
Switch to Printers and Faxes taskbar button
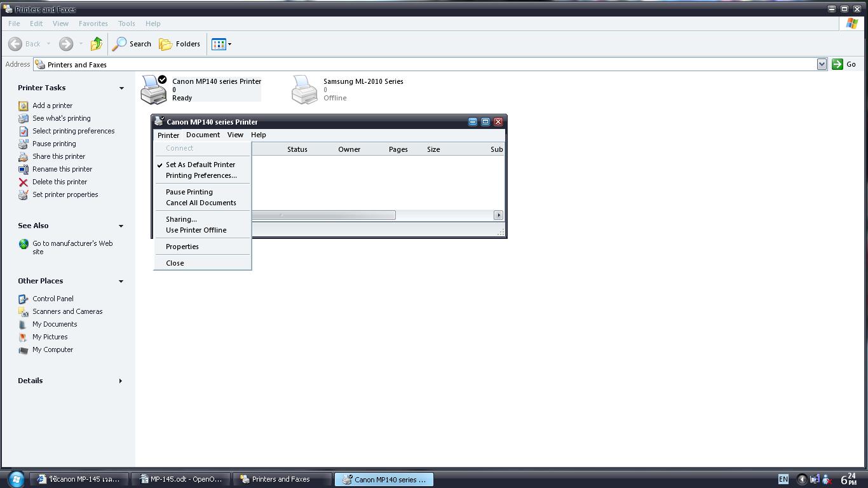pyautogui.click(x=282, y=479)
